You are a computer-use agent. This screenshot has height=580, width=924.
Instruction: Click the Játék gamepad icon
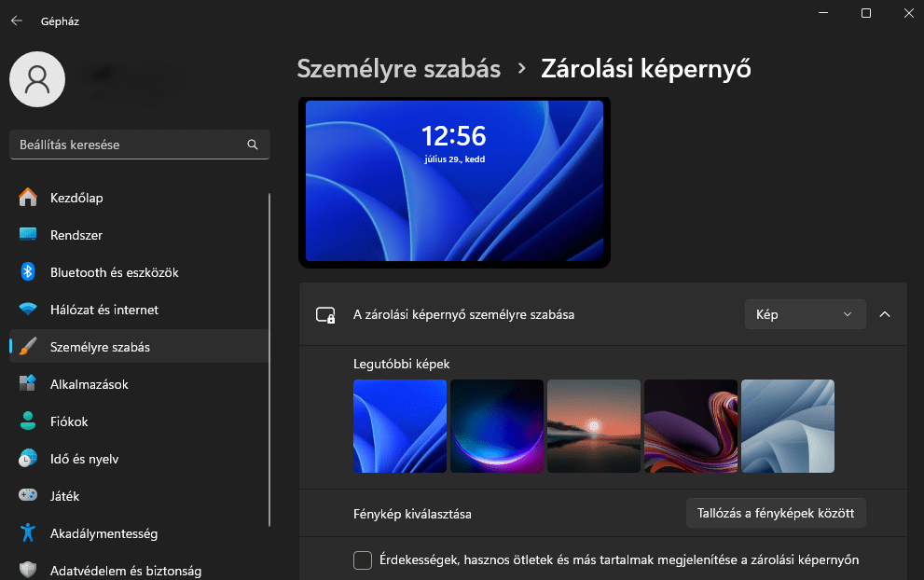point(28,495)
